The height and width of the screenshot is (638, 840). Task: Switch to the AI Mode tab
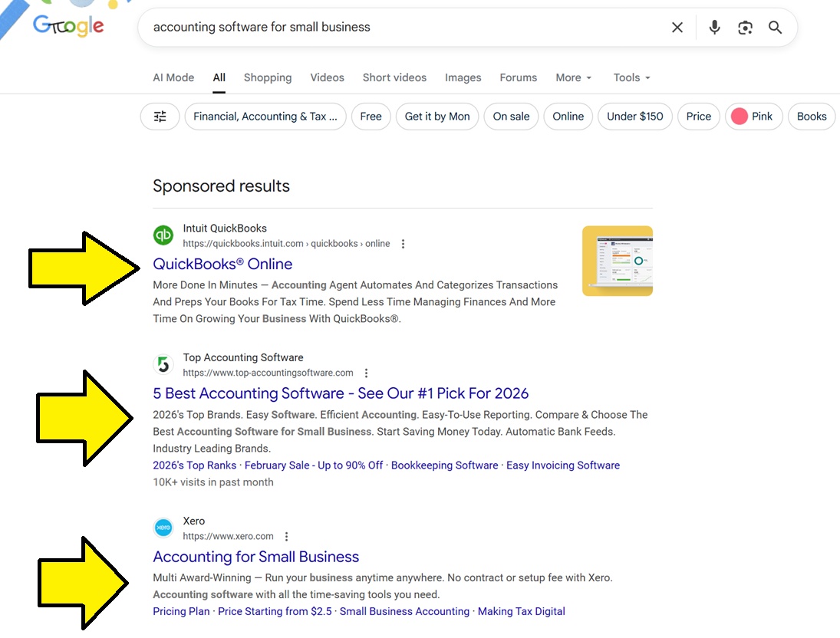pyautogui.click(x=173, y=77)
